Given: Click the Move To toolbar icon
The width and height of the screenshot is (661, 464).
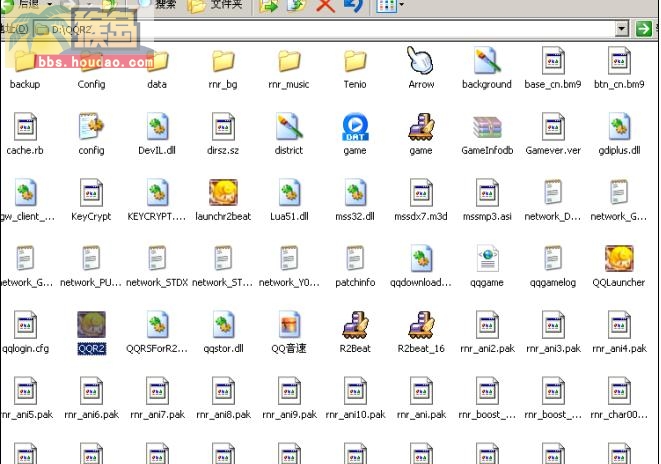Looking at the screenshot, I should coord(269,5).
